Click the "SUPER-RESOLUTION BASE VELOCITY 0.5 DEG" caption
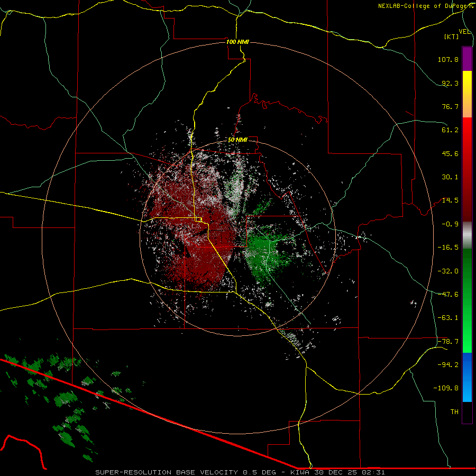 tap(186, 472)
